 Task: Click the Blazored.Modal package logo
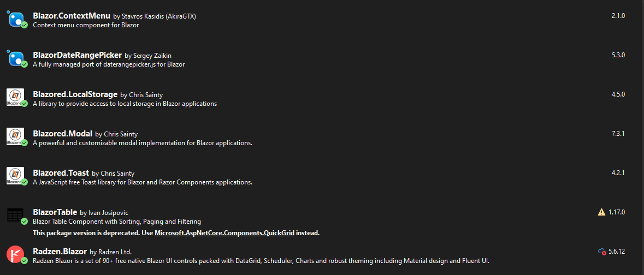pyautogui.click(x=16, y=136)
